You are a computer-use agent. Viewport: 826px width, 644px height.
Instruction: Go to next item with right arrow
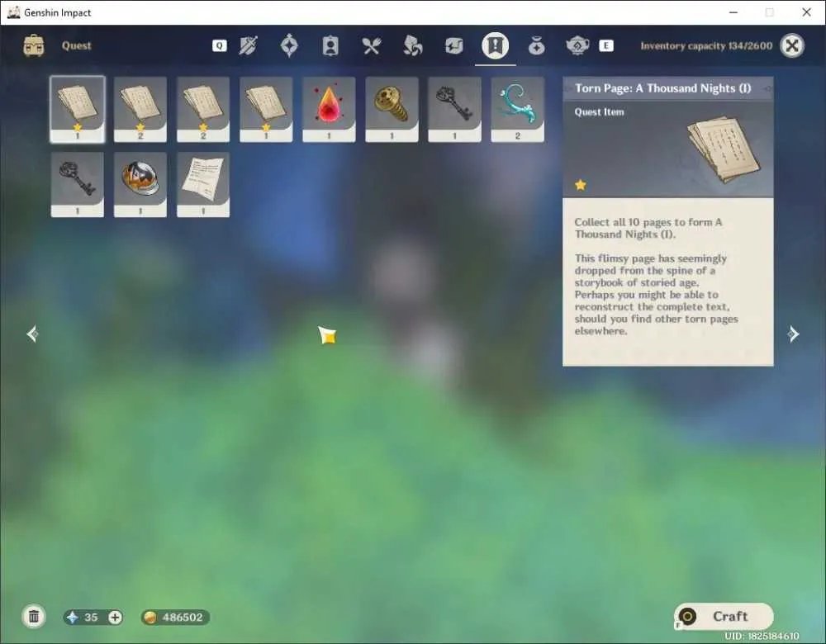(x=793, y=334)
